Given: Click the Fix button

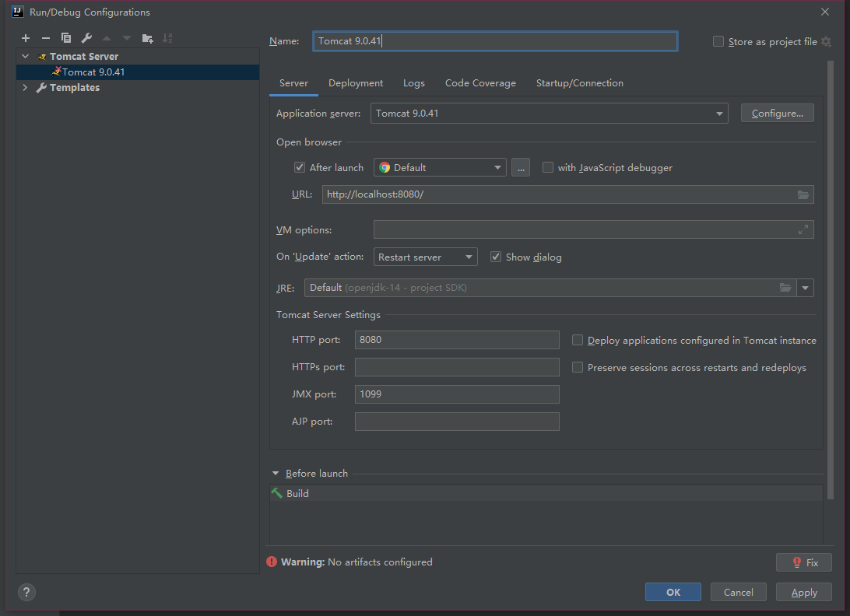Looking at the screenshot, I should tap(804, 562).
